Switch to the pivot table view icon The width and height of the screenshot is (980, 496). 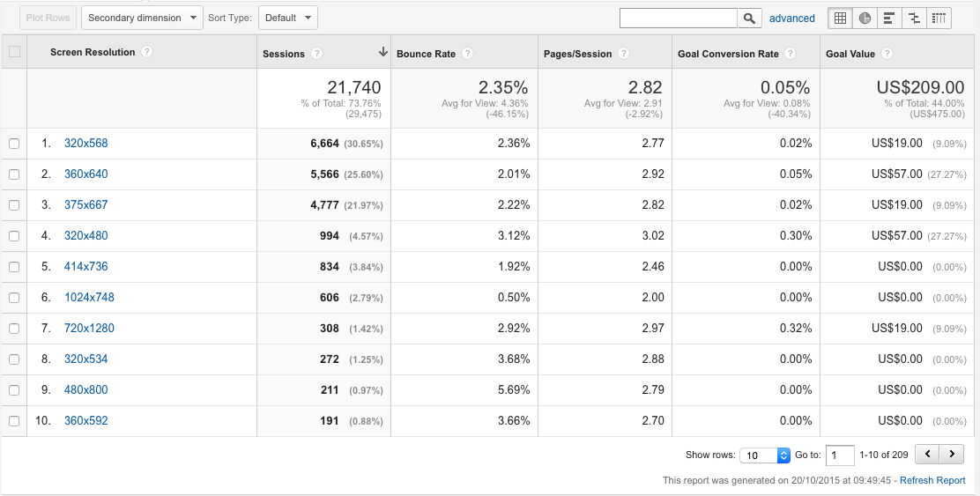pyautogui.click(x=939, y=18)
